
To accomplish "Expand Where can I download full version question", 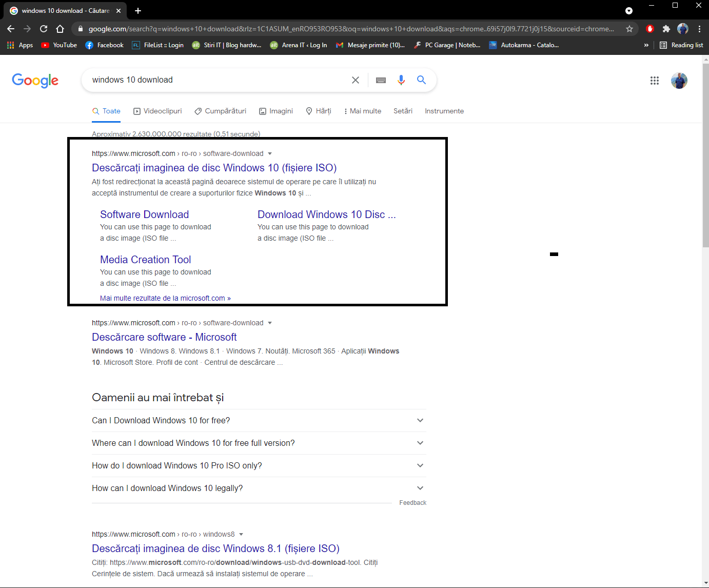I will pyautogui.click(x=259, y=443).
